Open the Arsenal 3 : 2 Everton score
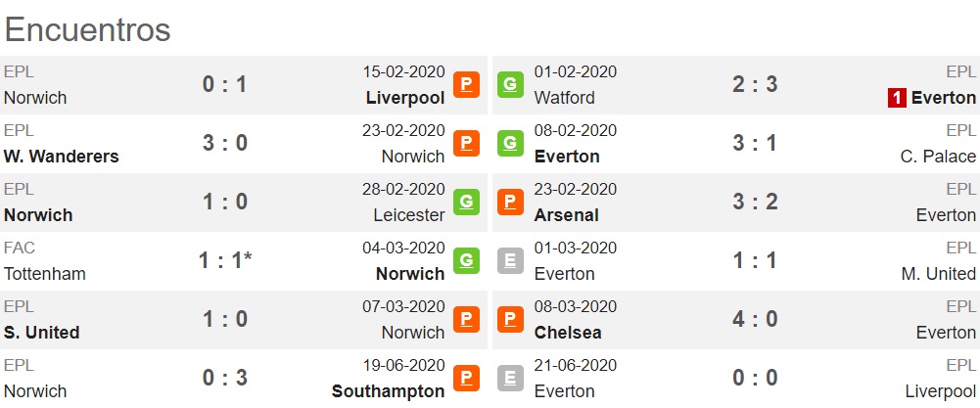980x408 pixels. (x=755, y=202)
